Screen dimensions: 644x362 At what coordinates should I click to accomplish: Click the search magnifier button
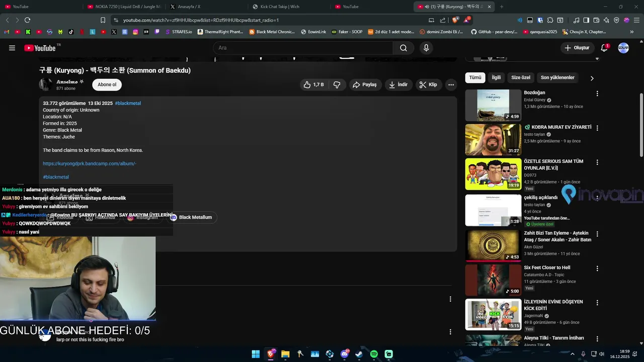pos(404,48)
